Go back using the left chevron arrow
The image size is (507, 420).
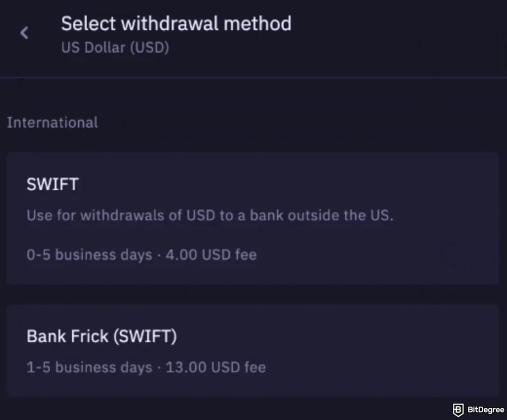coord(24,33)
